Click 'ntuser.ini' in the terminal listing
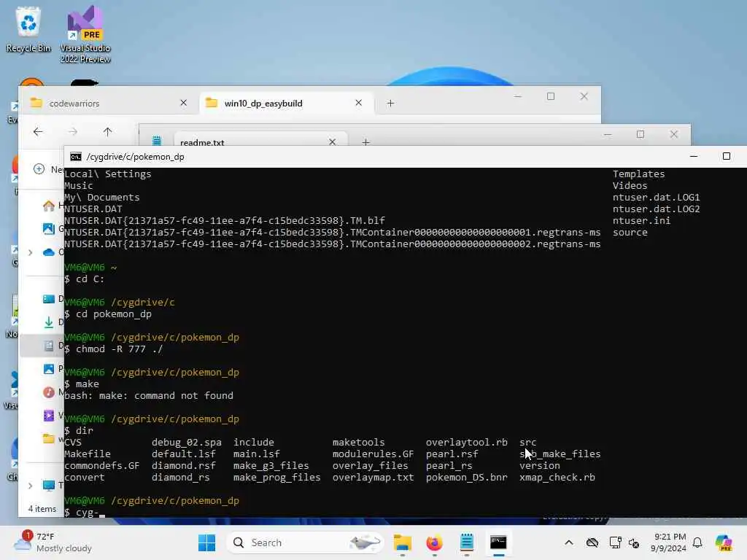The image size is (747, 560). pyautogui.click(x=641, y=220)
